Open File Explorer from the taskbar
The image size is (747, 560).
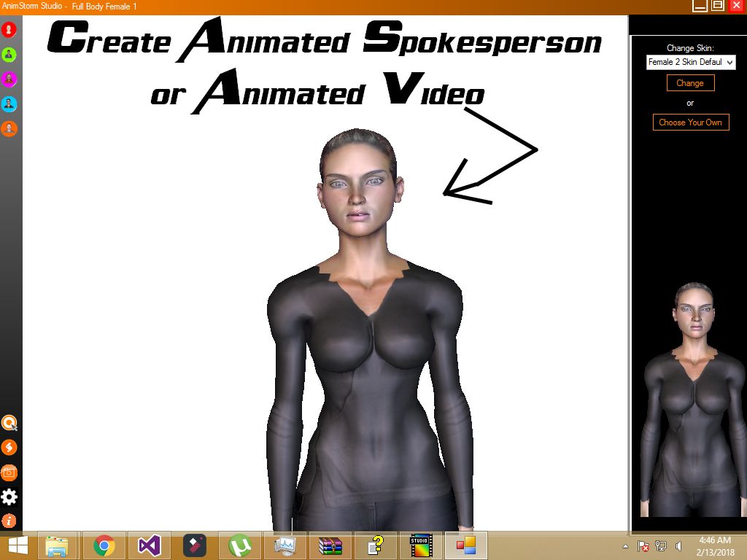(57, 545)
